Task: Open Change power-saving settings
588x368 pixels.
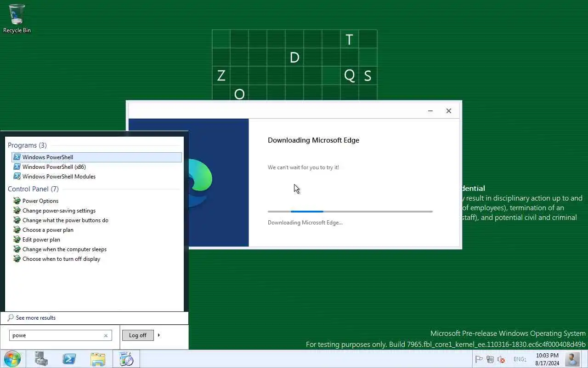Action: point(96,211)
